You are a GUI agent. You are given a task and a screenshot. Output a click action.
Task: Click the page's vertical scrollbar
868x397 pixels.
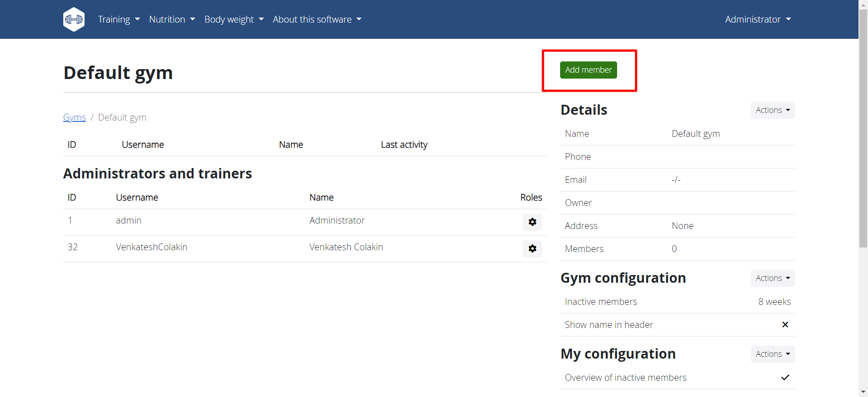(x=863, y=135)
